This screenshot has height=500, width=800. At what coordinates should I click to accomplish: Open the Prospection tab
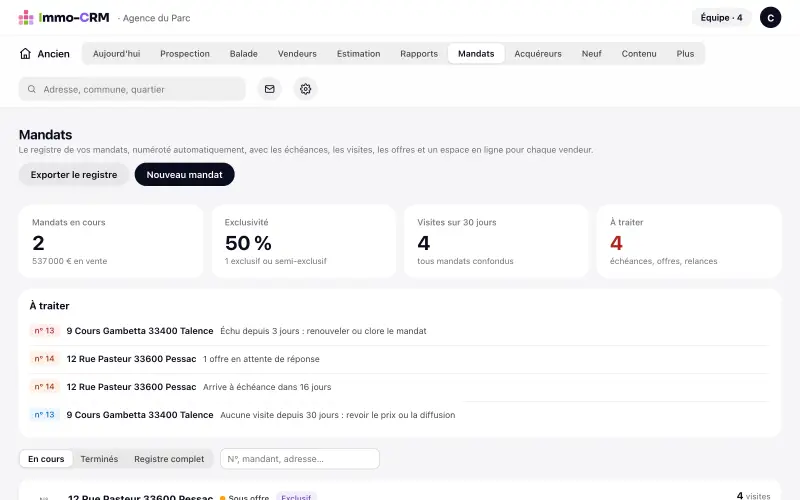click(x=185, y=54)
